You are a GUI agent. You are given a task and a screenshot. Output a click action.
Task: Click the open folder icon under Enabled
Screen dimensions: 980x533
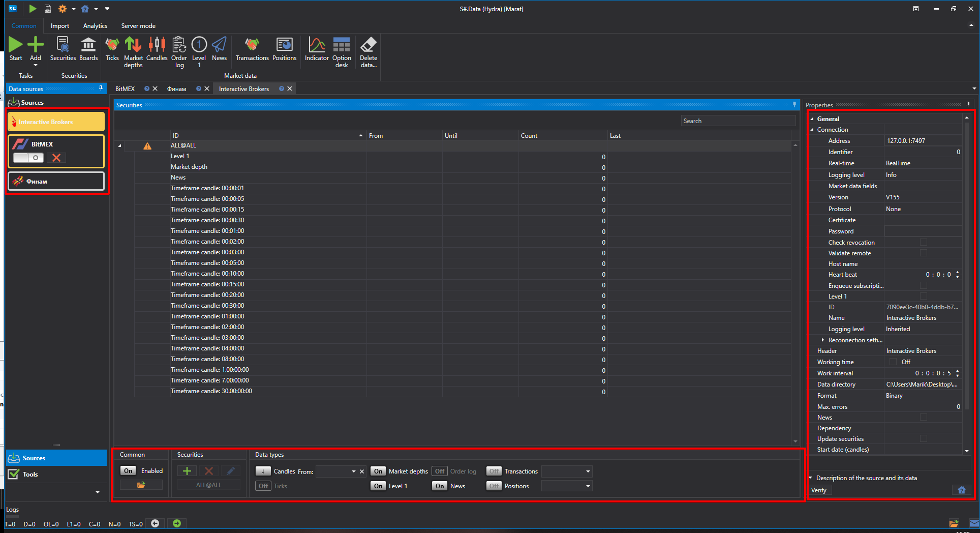[141, 485]
